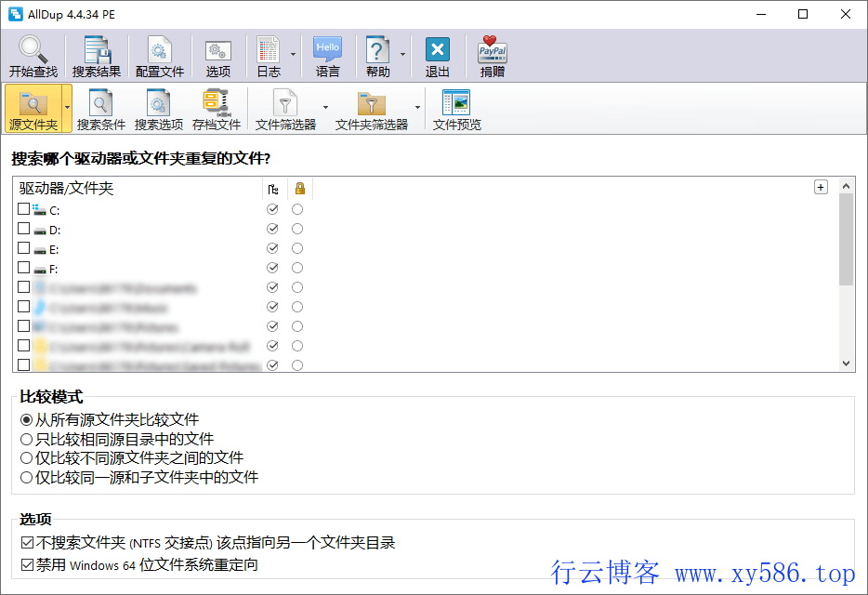This screenshot has width=868, height=595.
Task: Expand the dropdown arrow beside 源文件夹
Action: [x=67, y=108]
